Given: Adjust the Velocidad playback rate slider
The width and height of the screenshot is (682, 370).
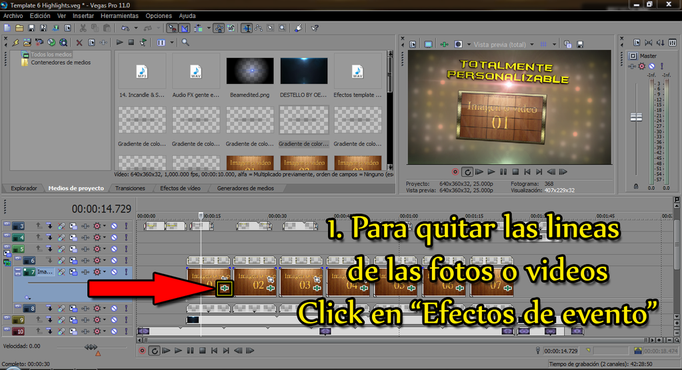Looking at the screenshot, I should 91,347.
